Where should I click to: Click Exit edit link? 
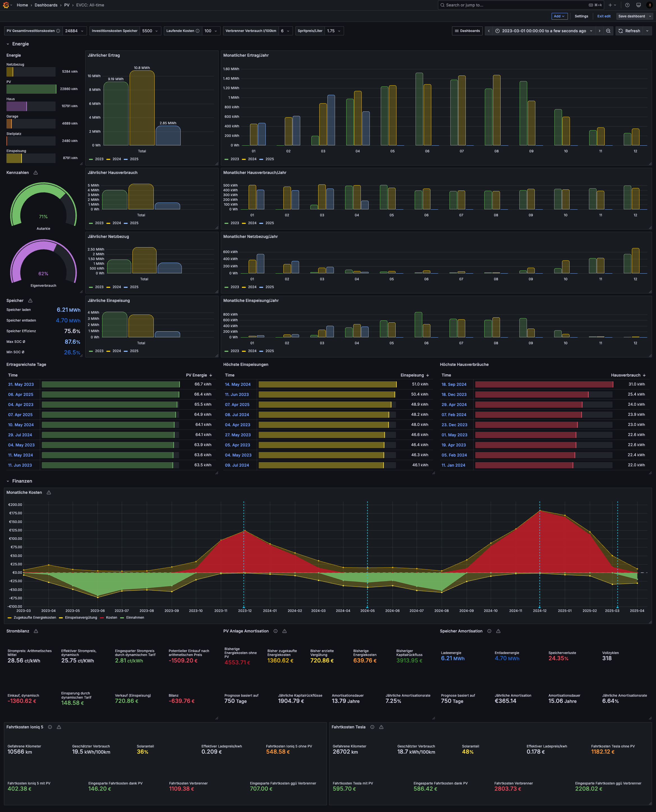tap(604, 16)
